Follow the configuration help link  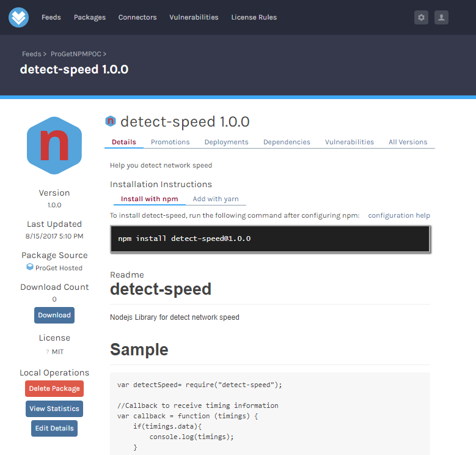398,215
